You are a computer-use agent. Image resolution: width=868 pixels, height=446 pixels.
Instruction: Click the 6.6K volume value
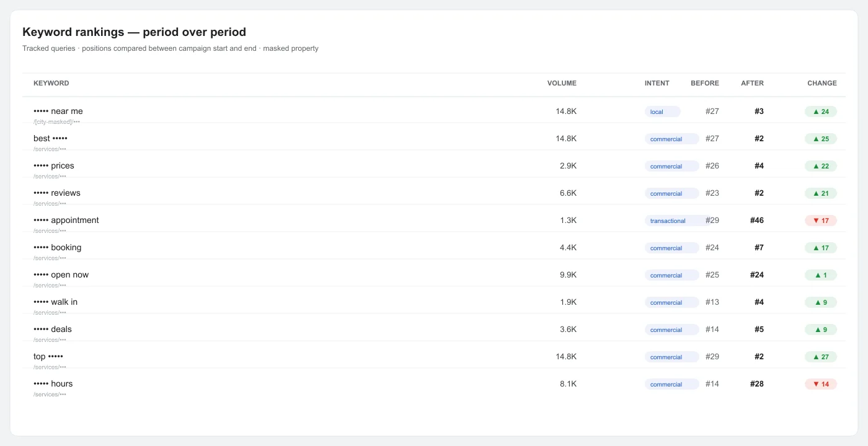pyautogui.click(x=568, y=193)
